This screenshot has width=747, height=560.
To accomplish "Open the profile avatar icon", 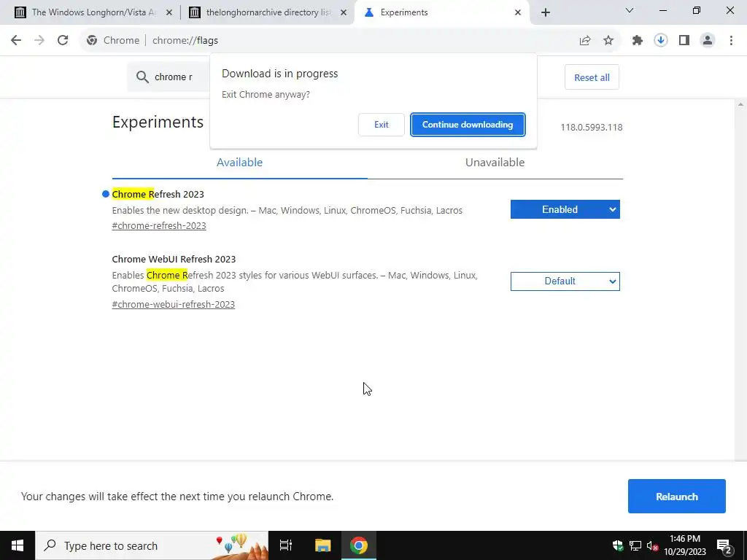I will [x=708, y=41].
